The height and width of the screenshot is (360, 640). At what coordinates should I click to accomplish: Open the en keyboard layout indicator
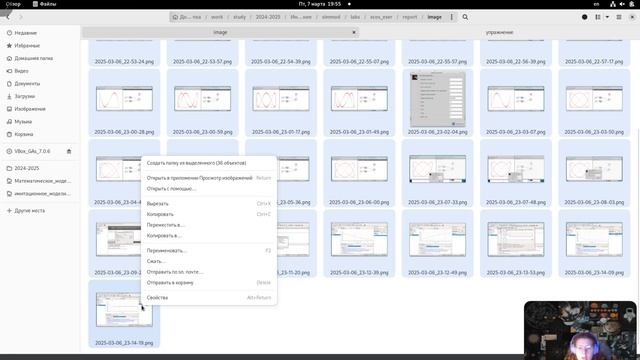(x=596, y=4)
